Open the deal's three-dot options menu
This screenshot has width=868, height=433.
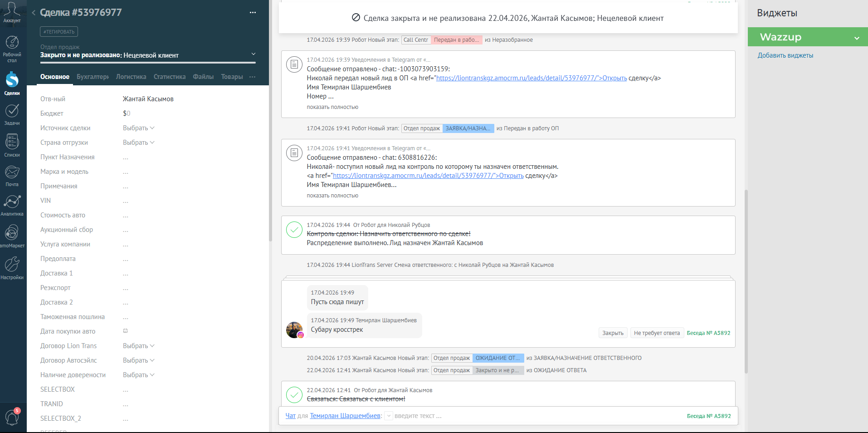(253, 13)
